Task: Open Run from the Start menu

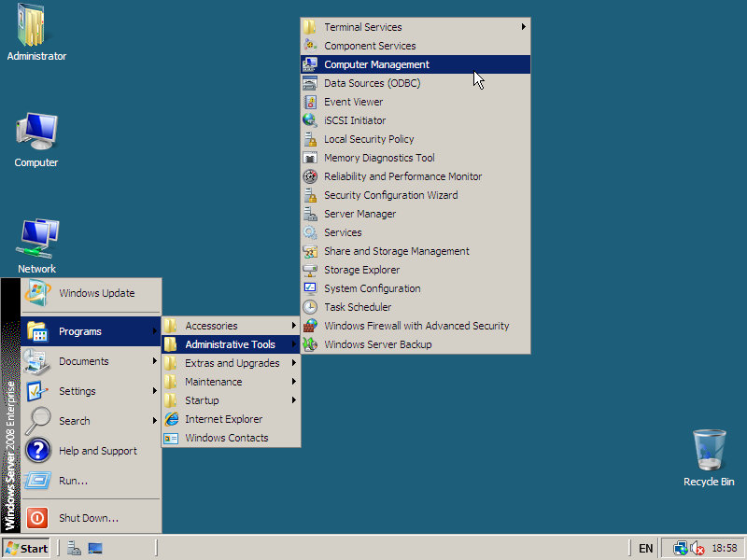Action: coord(73,481)
